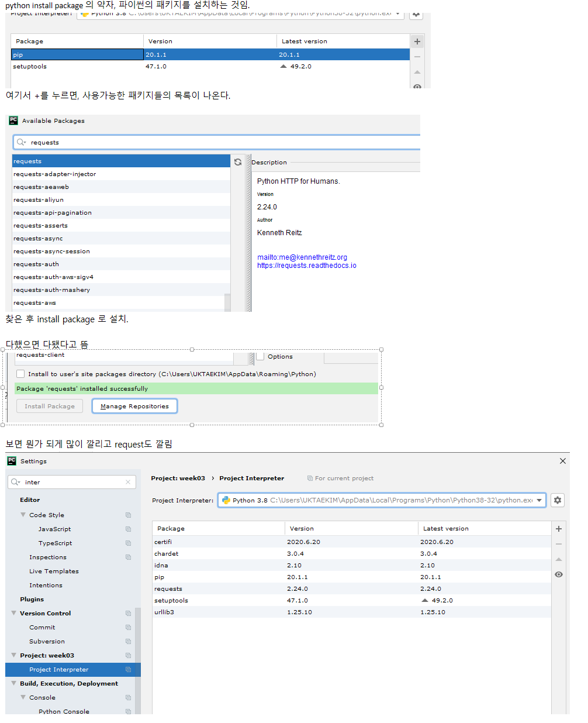Click copy icon next to Commit

point(128,627)
